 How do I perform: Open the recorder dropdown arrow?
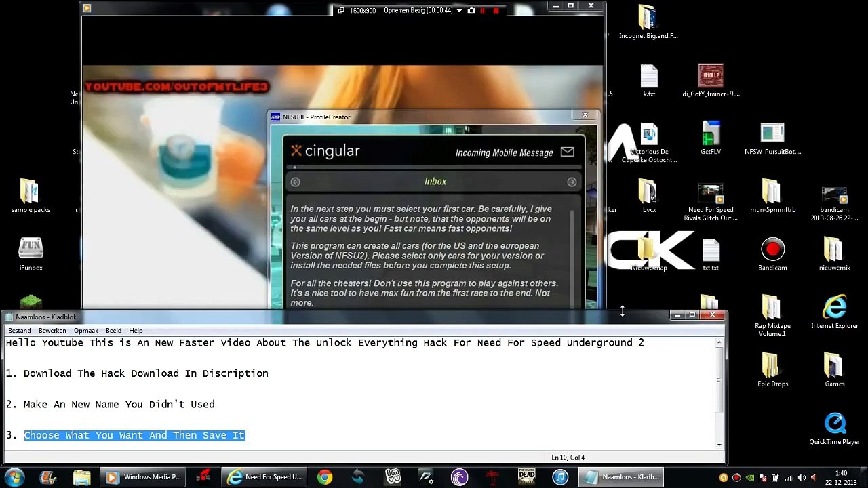point(460,11)
